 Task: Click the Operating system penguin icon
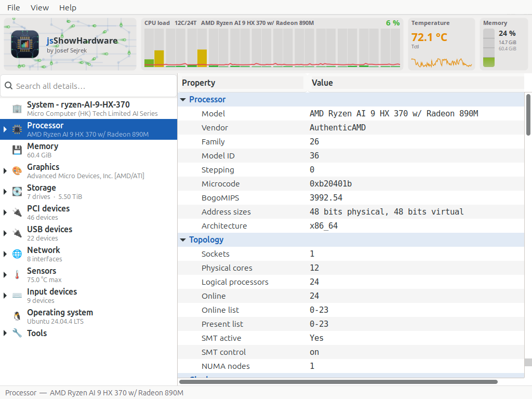17,316
